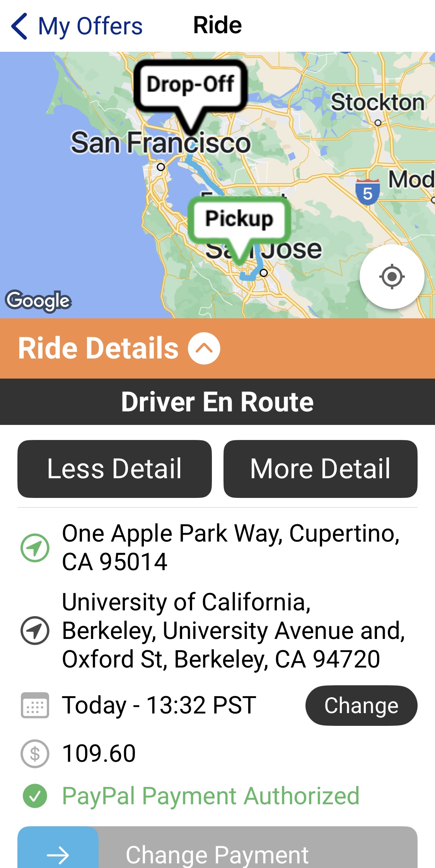Change the ride pickup time
The width and height of the screenshot is (435, 868).
361,705
